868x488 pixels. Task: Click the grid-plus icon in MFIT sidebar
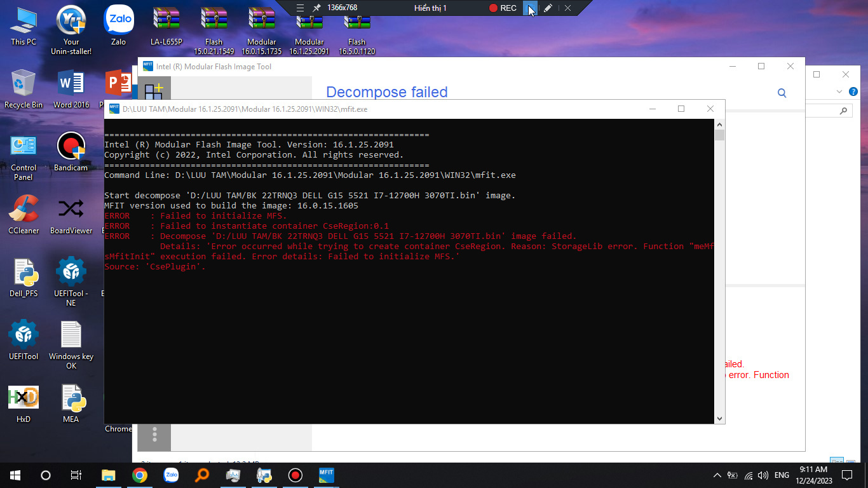tap(154, 91)
